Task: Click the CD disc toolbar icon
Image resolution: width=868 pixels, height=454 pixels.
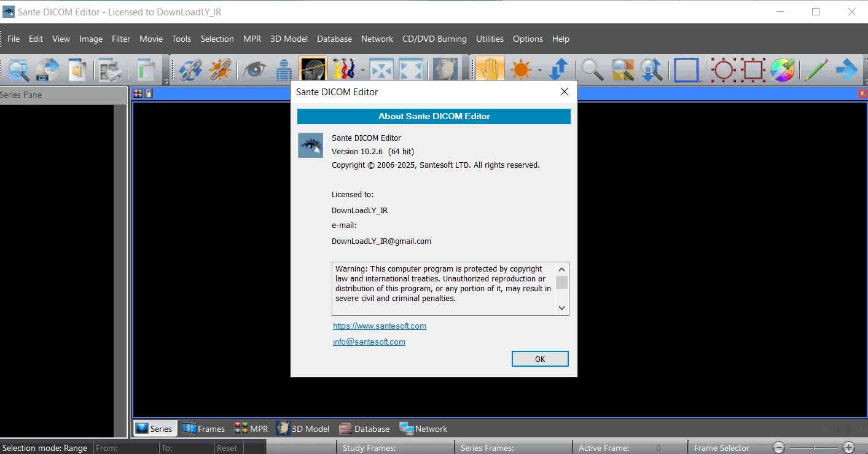Action: click(48, 69)
